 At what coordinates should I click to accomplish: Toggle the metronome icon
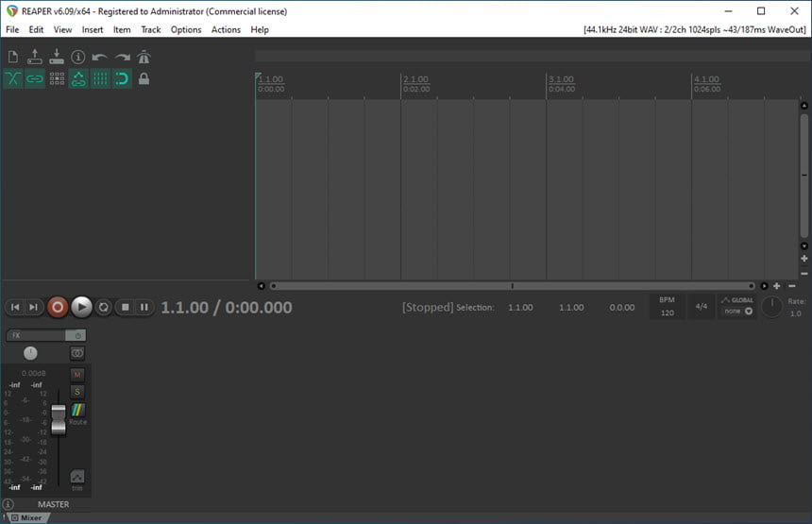pyautogui.click(x=144, y=57)
